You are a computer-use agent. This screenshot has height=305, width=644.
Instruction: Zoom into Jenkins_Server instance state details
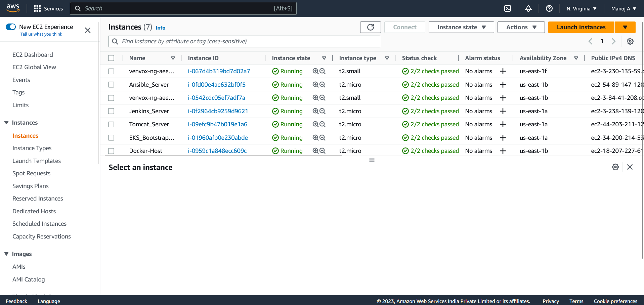coord(315,111)
